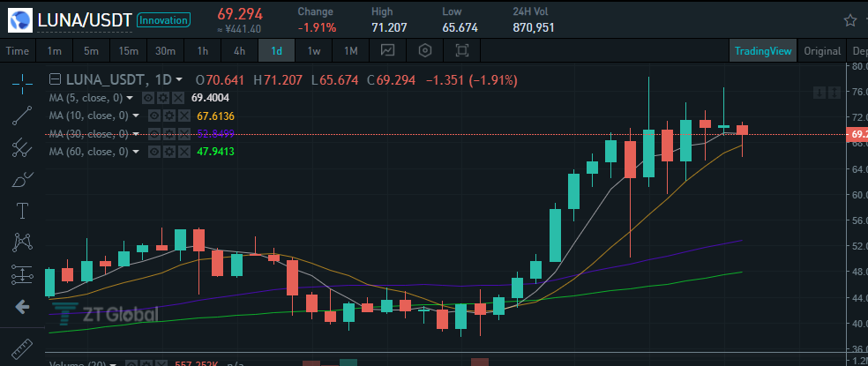Select the 1h interval
The width and height of the screenshot is (868, 366).
(203, 51)
